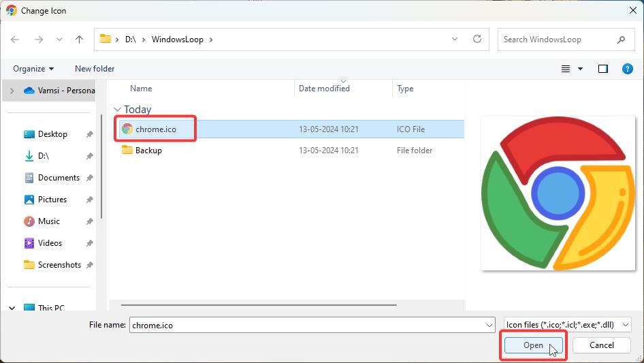The height and width of the screenshot is (363, 644).
Task: Go up one folder level
Action: click(x=79, y=40)
